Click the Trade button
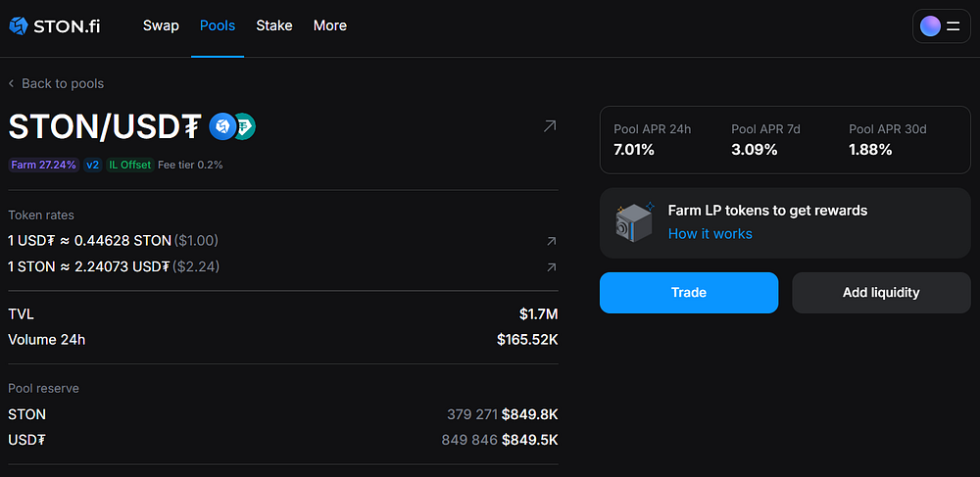This screenshot has height=477, width=980. pyautogui.click(x=689, y=292)
